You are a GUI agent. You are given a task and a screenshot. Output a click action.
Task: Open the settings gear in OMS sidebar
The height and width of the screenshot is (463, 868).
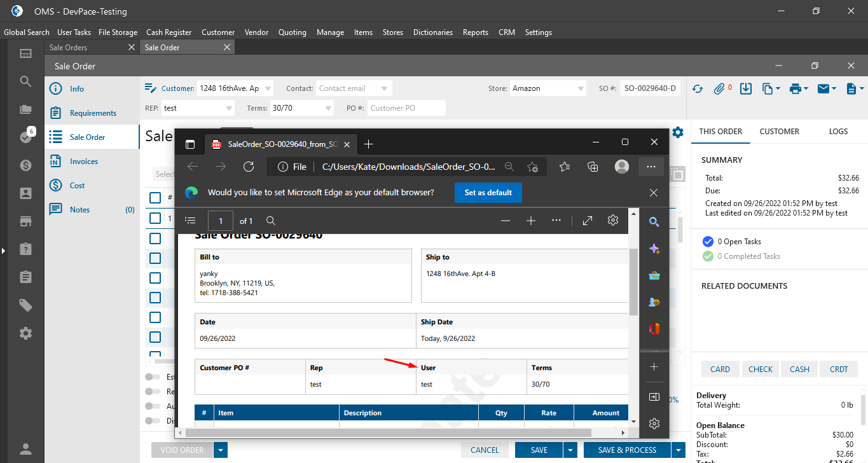(x=25, y=333)
